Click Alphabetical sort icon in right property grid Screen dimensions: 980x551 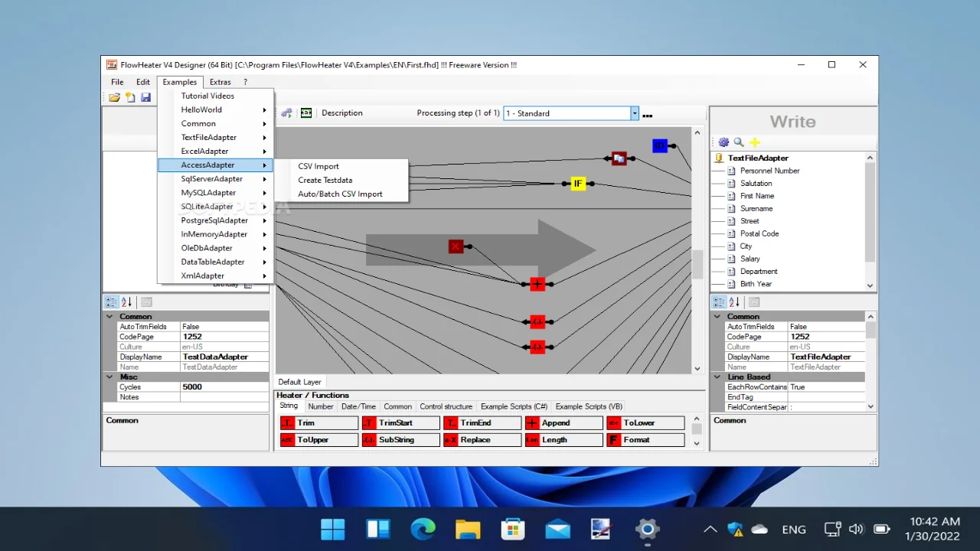735,302
